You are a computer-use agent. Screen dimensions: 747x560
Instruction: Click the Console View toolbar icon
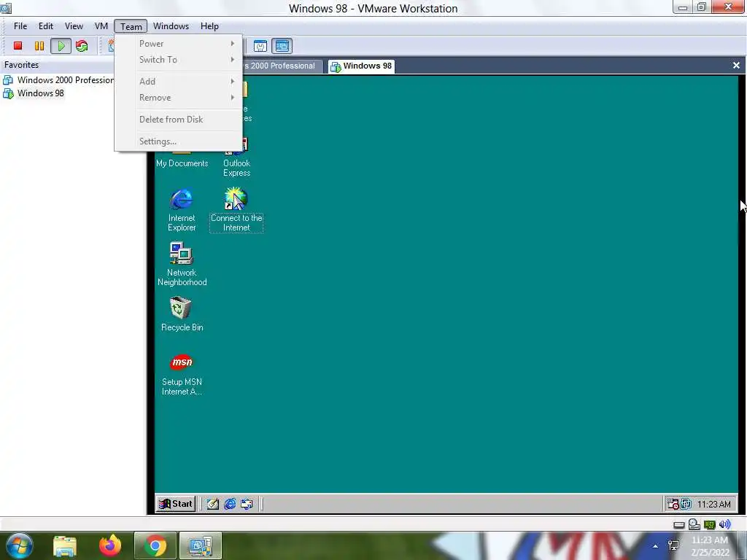click(x=282, y=46)
